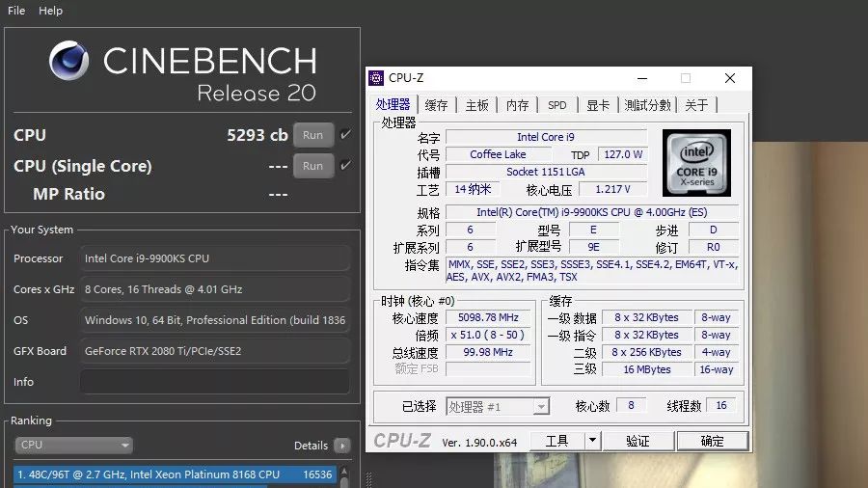Switch to the 測試分數 tab in CPU-Z
This screenshot has width=868, height=488.
pos(647,105)
